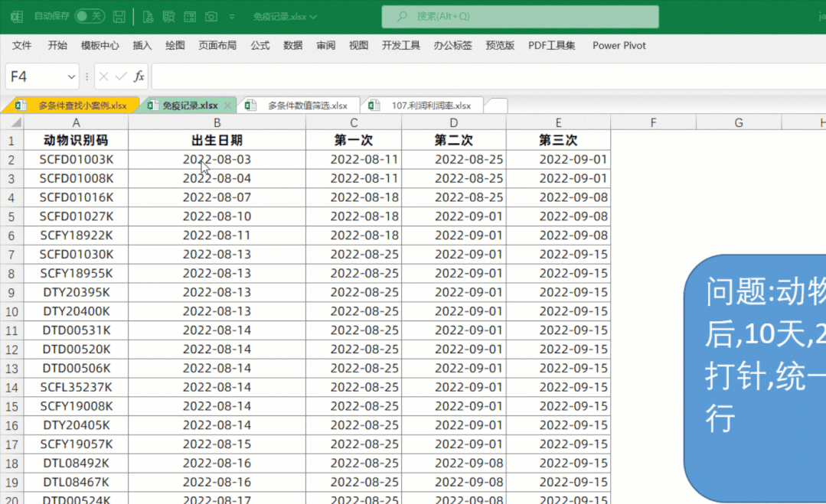
Task: Click the 第三次 header cell
Action: (x=558, y=140)
